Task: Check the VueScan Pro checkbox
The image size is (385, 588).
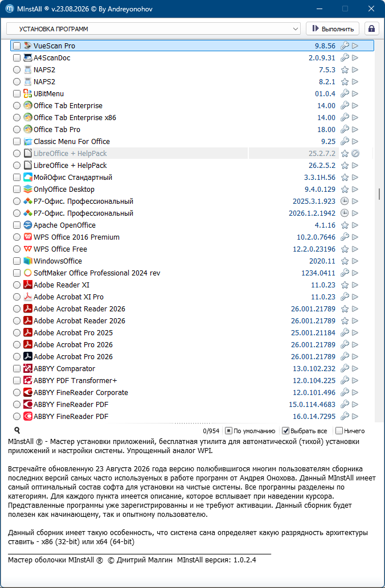Action: click(x=17, y=46)
